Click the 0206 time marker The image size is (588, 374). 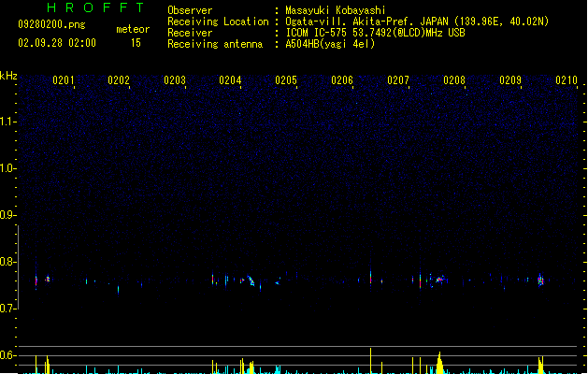tap(342, 80)
